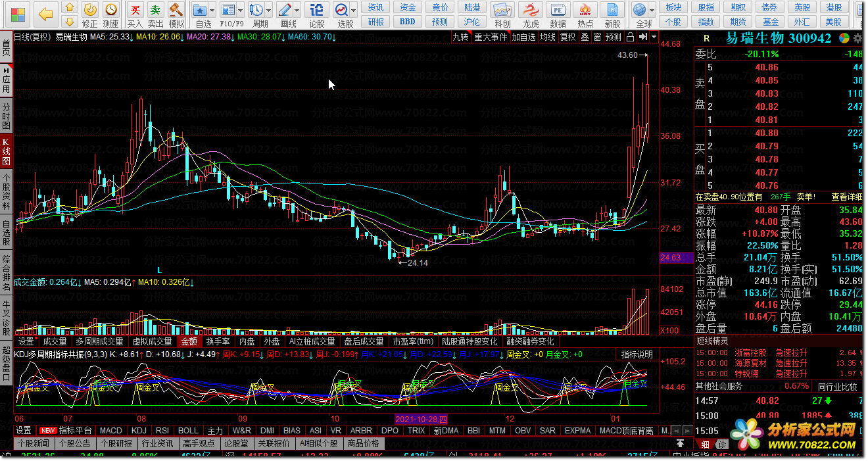
Task: Open the 板块 sector button
Action: pyautogui.click(x=673, y=7)
